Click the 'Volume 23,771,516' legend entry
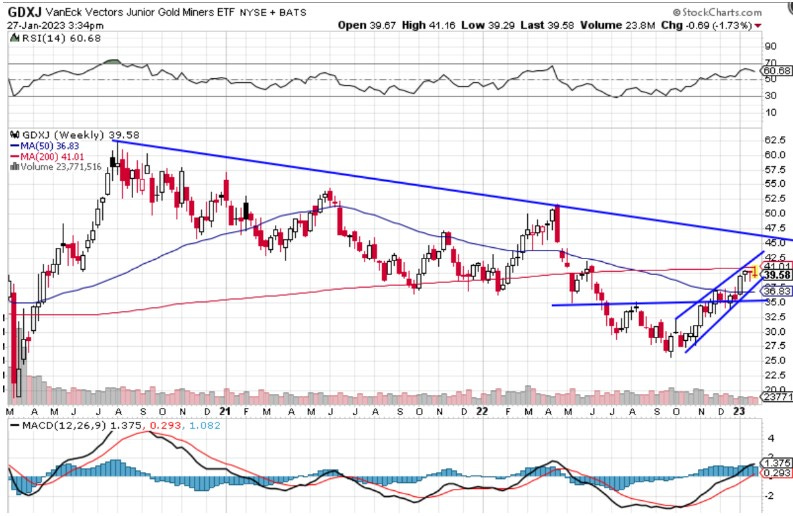Screen dimensions: 793x516 61,166
